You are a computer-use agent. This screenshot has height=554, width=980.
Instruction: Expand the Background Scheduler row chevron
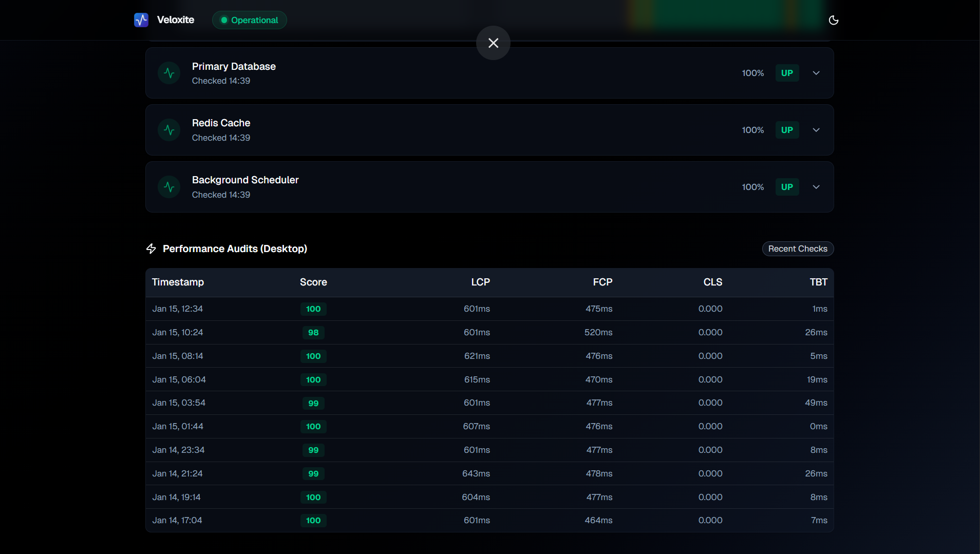click(x=816, y=187)
